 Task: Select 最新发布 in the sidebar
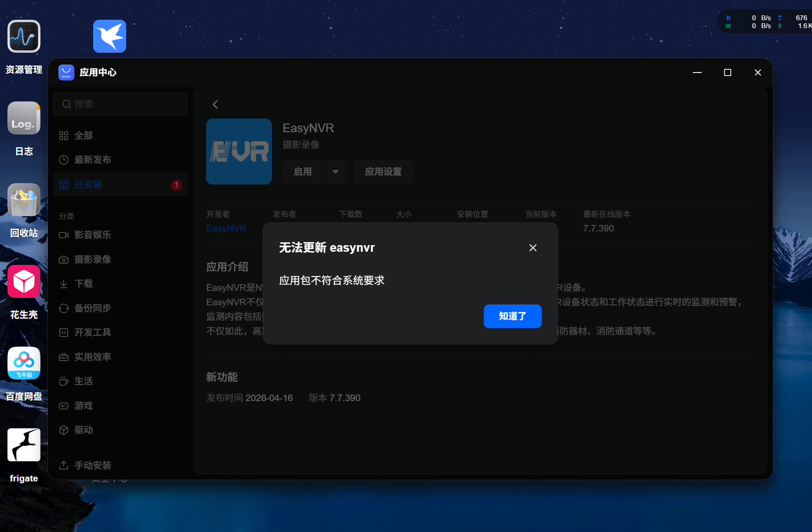pyautogui.click(x=120, y=160)
